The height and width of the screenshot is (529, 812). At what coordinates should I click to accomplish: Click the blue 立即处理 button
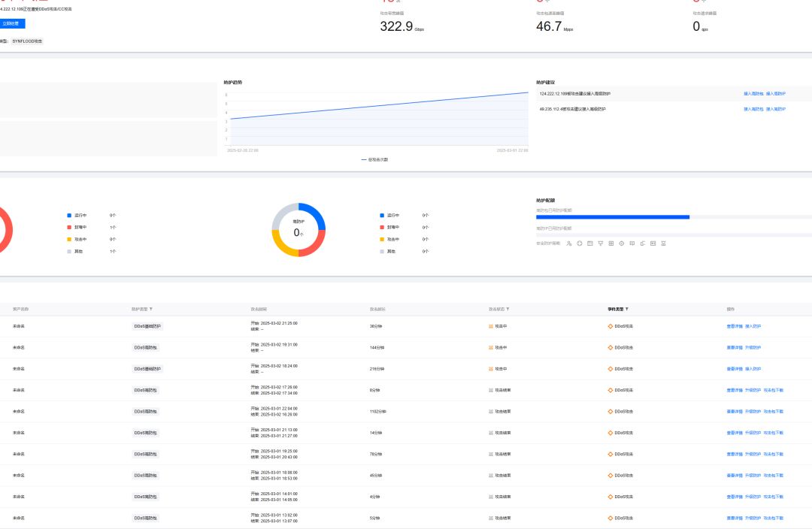coord(11,24)
